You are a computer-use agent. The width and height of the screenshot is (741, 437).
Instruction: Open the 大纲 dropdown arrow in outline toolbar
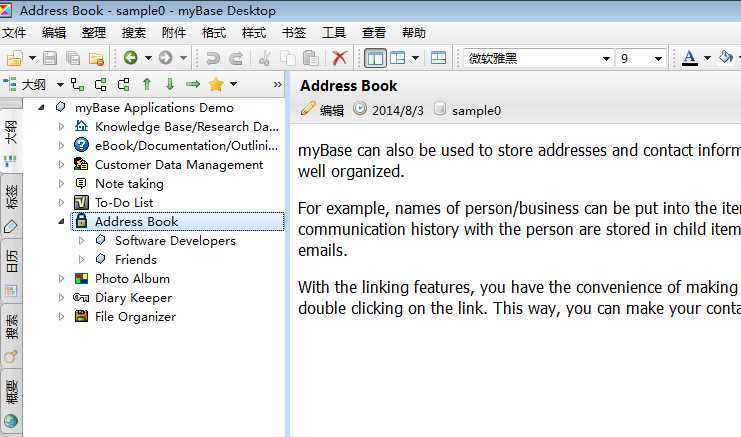pyautogui.click(x=60, y=85)
